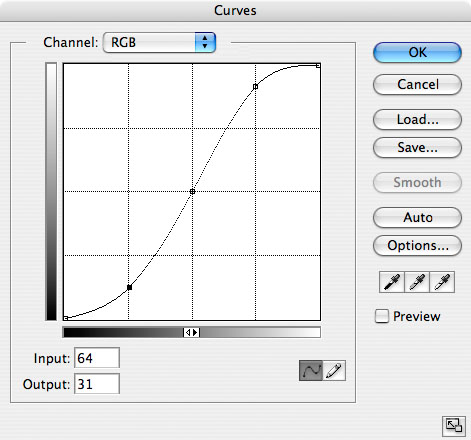
Task: Select the black point eyedropper
Action: click(392, 282)
